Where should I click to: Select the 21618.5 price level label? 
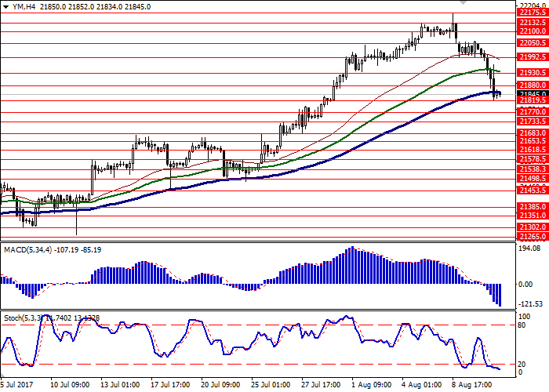(533, 150)
